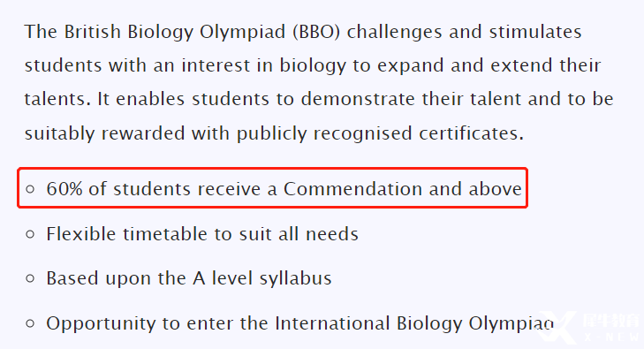Click the "International Biology Olympiad" text
The image size is (644, 349).
tap(414, 323)
